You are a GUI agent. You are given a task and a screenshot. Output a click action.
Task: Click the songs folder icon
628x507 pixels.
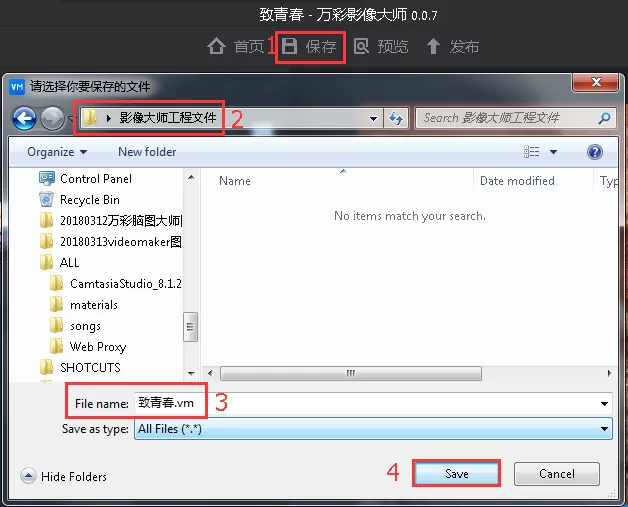[56, 326]
